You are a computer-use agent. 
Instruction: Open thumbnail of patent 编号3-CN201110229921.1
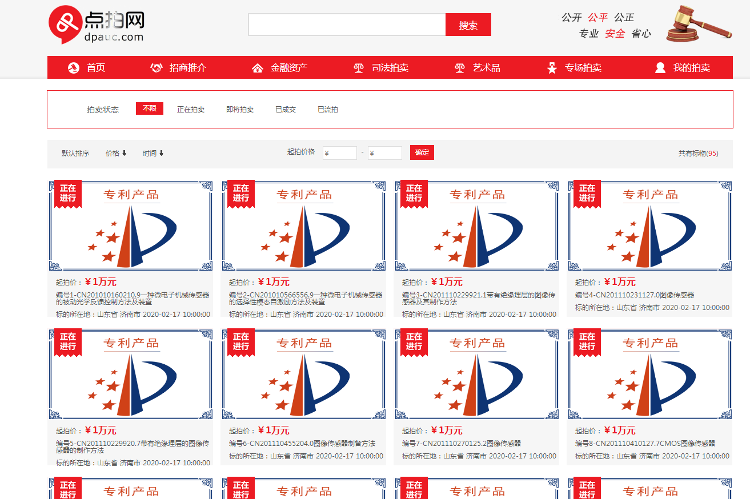(477, 226)
